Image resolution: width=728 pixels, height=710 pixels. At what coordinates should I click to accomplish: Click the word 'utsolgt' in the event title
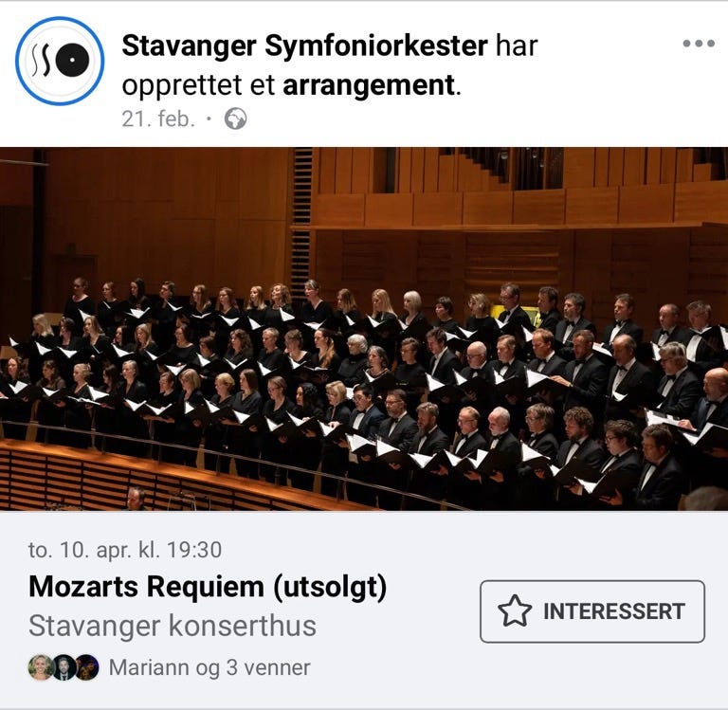pyautogui.click(x=330, y=587)
